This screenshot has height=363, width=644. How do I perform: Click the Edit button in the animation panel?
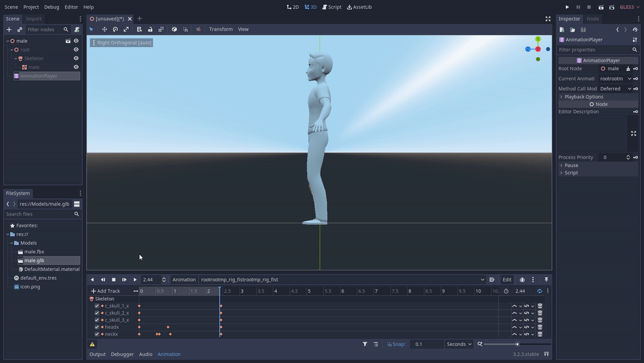point(507,279)
